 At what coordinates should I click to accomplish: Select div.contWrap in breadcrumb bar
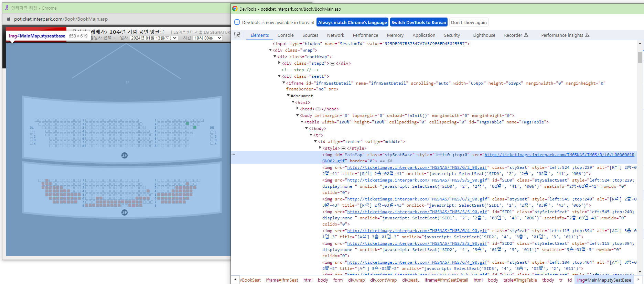tap(383, 280)
